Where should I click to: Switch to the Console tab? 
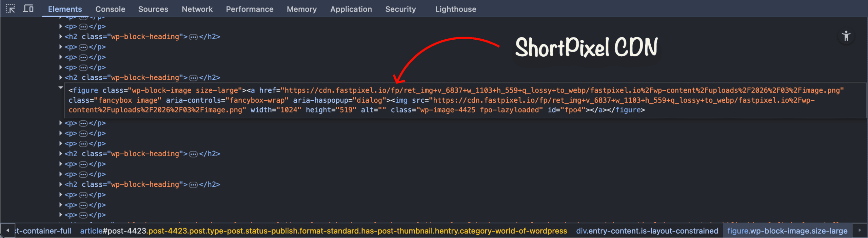(x=110, y=9)
